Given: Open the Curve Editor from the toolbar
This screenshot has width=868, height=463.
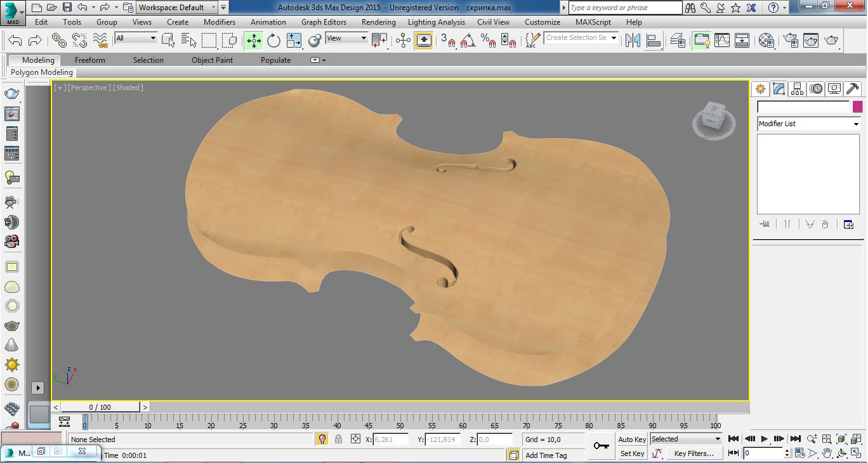Looking at the screenshot, I should click(722, 41).
